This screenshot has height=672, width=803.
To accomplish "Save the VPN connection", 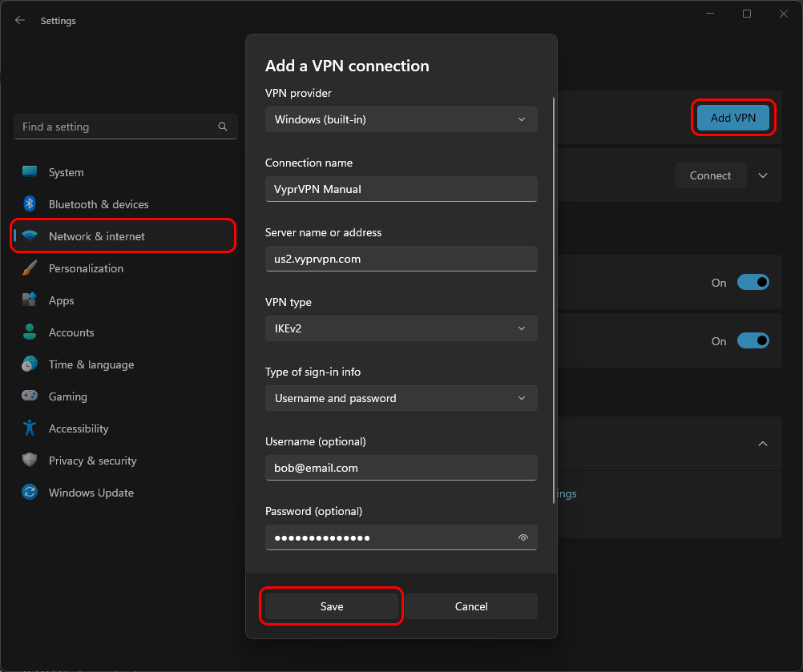I will pos(331,606).
